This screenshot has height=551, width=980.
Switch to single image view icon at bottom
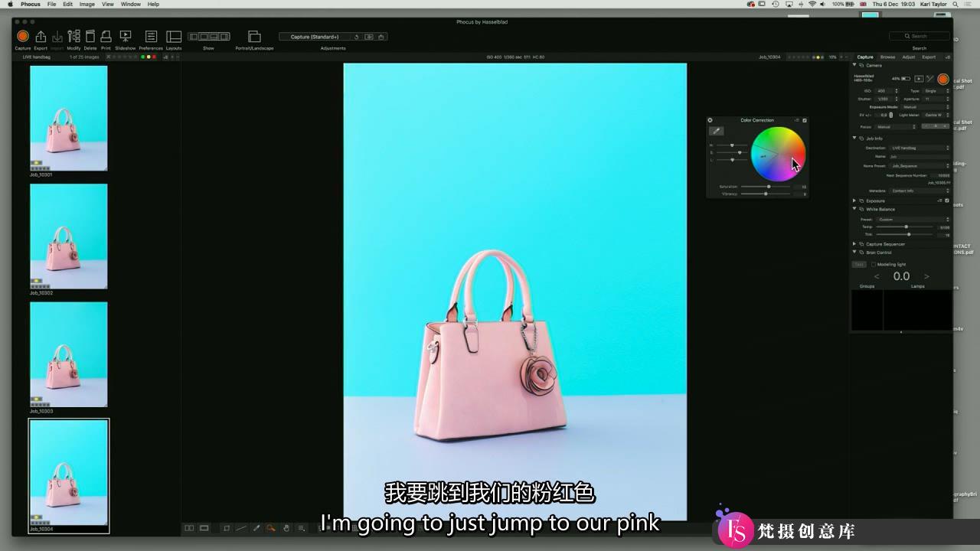coord(204,528)
